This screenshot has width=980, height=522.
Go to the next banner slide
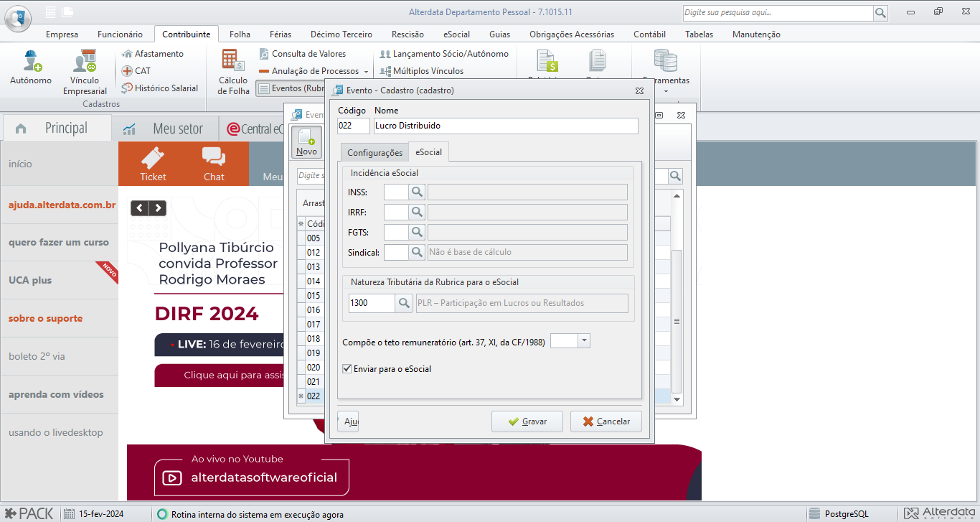tap(157, 208)
